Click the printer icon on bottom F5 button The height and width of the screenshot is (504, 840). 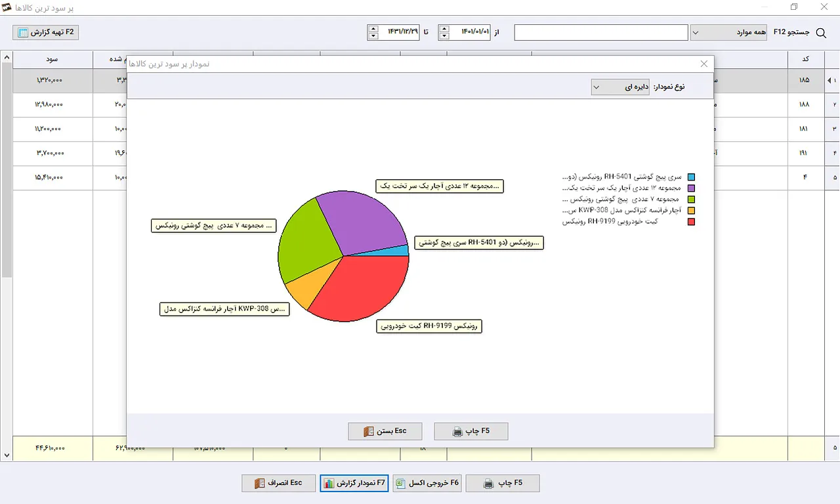pyautogui.click(x=489, y=484)
